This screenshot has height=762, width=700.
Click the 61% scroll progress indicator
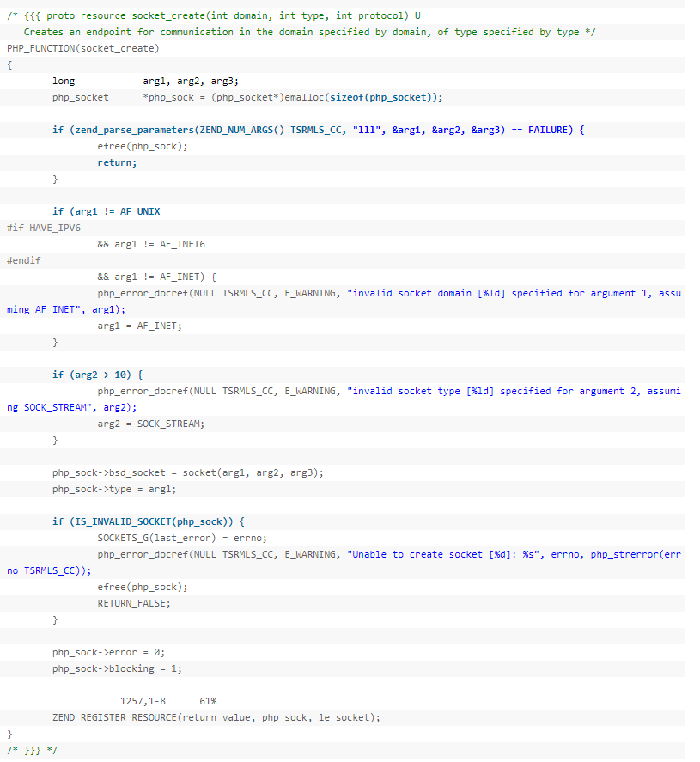[207, 701]
